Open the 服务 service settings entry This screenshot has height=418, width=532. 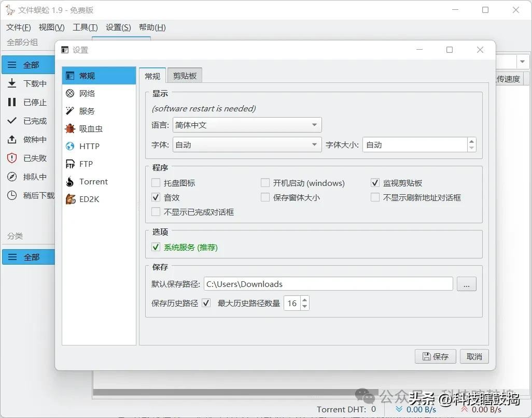87,111
